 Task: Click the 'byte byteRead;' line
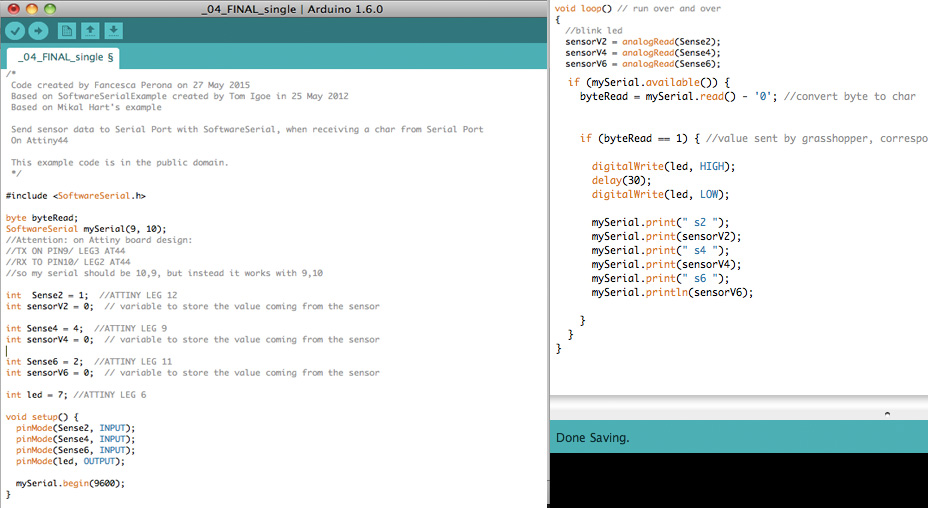click(42, 218)
